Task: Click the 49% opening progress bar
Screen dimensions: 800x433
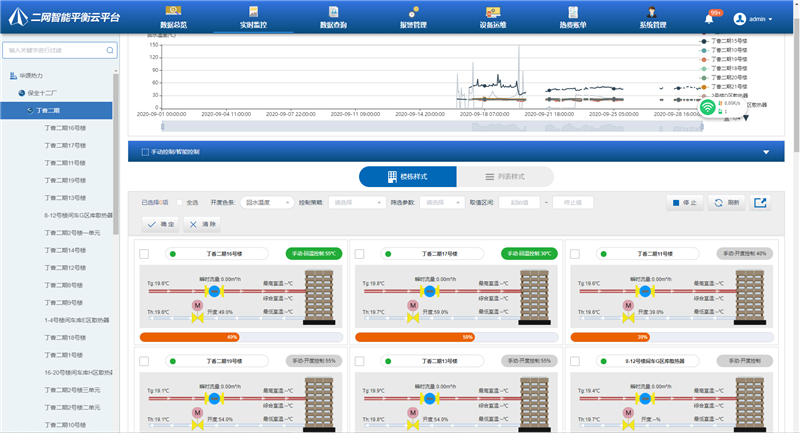Action: pyautogui.click(x=241, y=337)
